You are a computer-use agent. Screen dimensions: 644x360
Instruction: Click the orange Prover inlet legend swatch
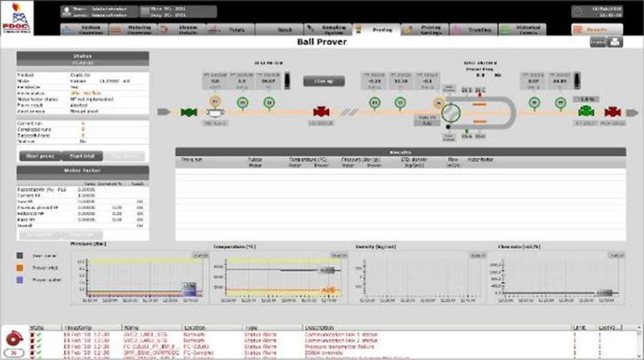coord(21,268)
